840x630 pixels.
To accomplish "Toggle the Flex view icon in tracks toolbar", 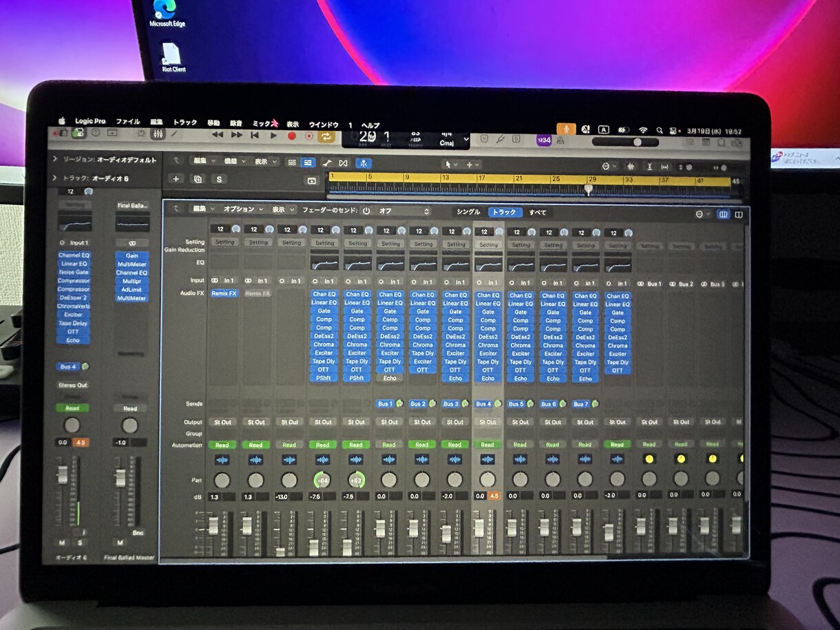I will coord(343,163).
